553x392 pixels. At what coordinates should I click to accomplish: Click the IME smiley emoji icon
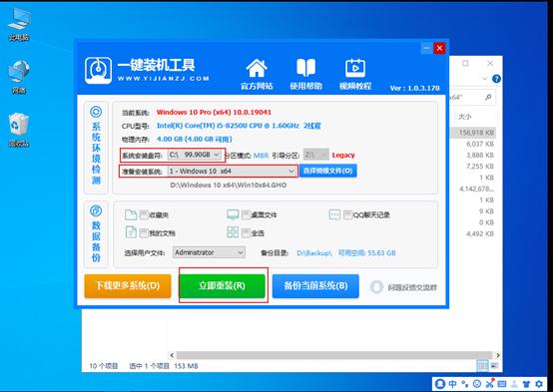pyautogui.click(x=477, y=384)
